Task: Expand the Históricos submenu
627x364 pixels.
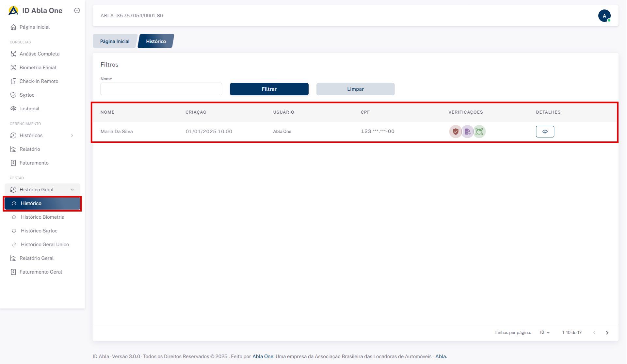Action: pos(72,135)
